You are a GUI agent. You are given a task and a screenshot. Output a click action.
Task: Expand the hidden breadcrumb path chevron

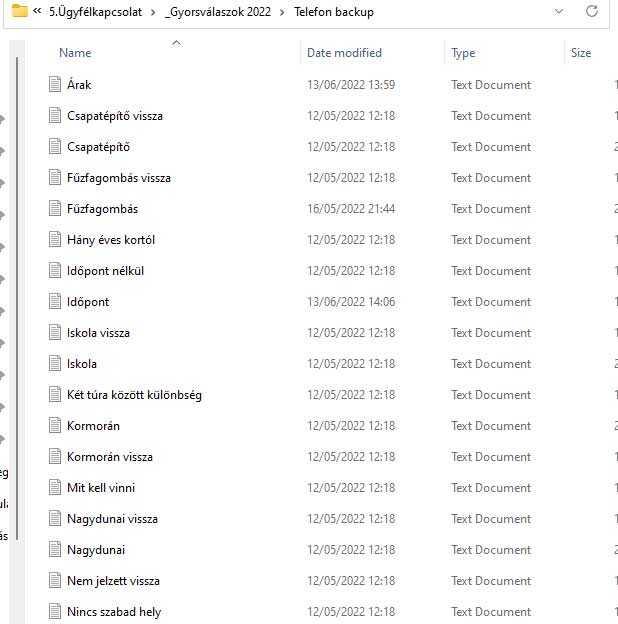37,12
